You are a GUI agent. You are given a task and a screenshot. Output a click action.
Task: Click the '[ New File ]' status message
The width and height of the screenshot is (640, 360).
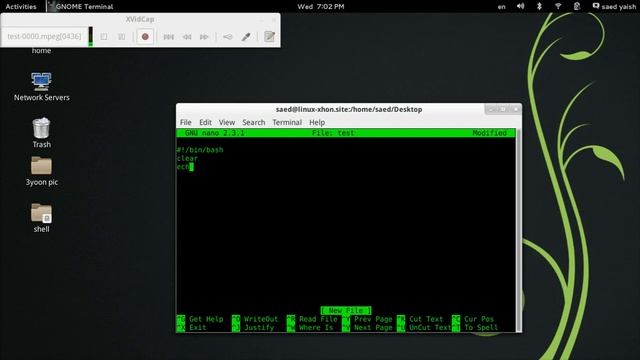(x=346, y=311)
